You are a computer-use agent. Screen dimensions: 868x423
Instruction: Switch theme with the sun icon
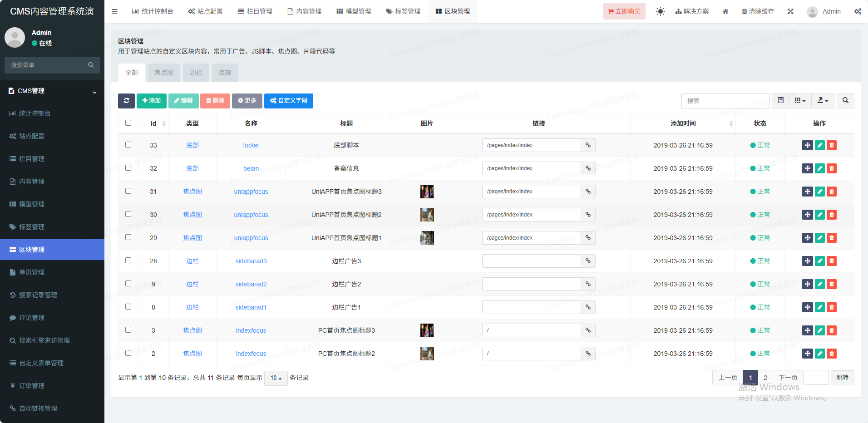[x=660, y=11]
